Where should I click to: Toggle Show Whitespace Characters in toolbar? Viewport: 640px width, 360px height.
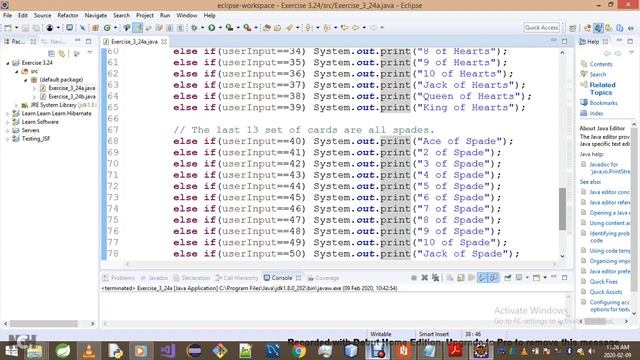[180, 28]
